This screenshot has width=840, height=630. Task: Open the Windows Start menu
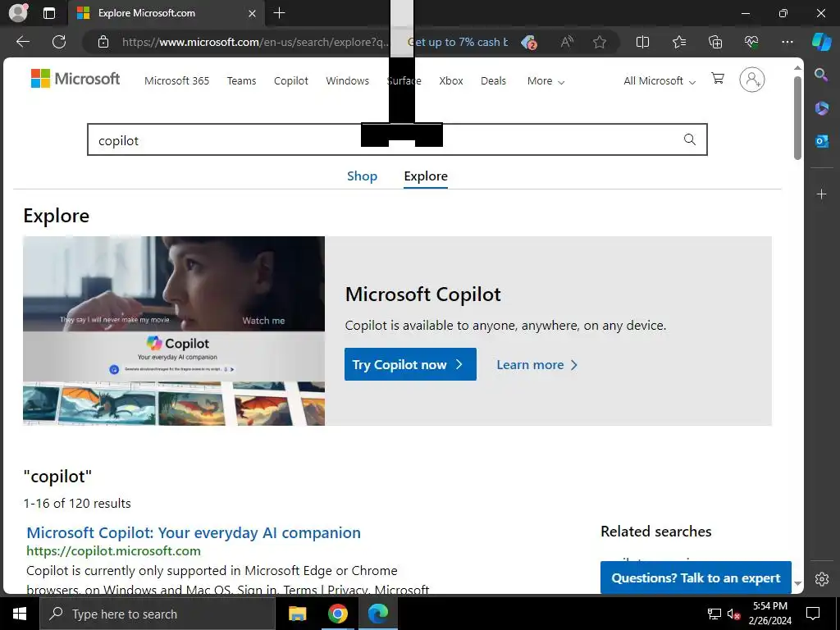(x=20, y=614)
